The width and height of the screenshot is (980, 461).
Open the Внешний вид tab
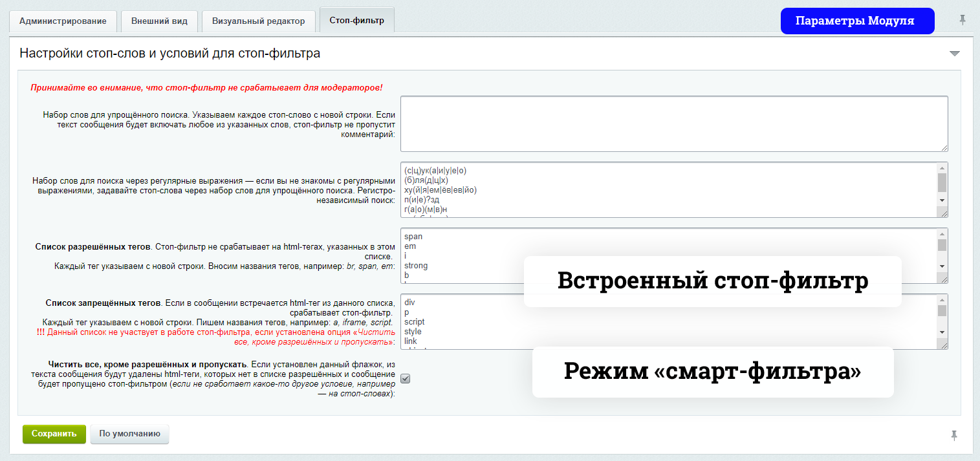(159, 21)
